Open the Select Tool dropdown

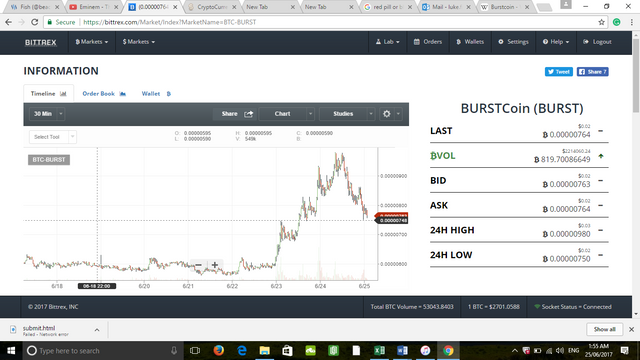click(53, 137)
